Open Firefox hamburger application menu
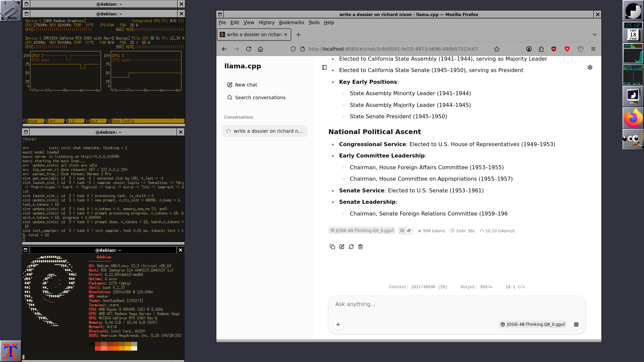The image size is (644, 362). pyautogui.click(x=593, y=49)
